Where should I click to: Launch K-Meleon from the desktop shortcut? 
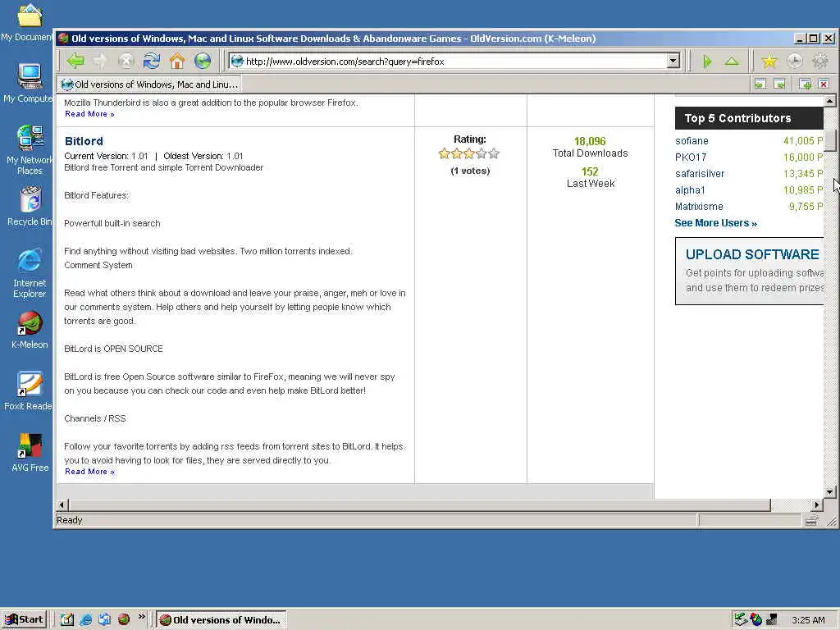pyautogui.click(x=30, y=330)
